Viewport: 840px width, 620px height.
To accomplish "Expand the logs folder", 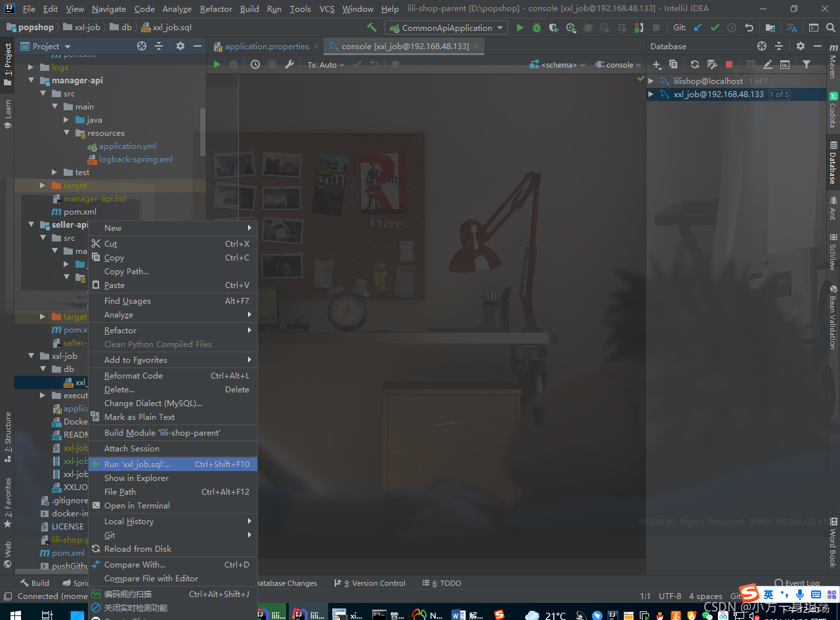I will [31, 68].
